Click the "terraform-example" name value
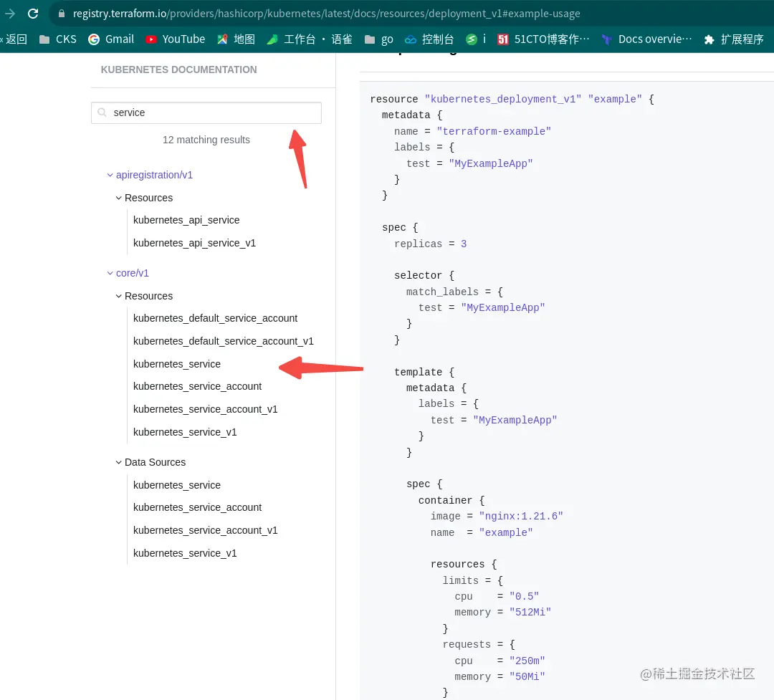This screenshot has height=700, width=774. coord(494,131)
